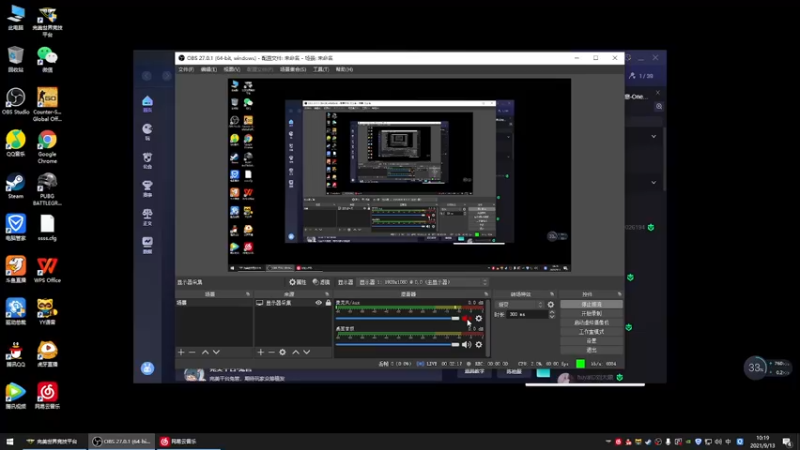
Task: Click the search icon in platform window
Action: click(x=659, y=107)
